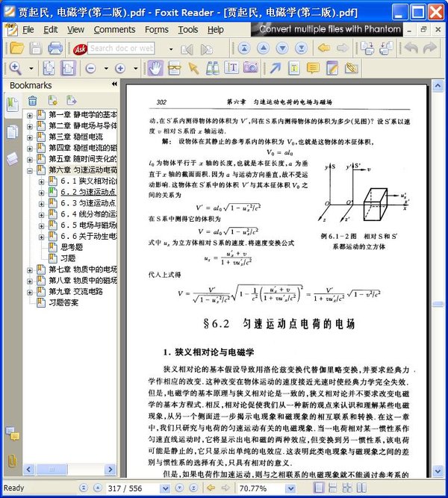Collapse the 第六章 bookmark node

(x=30, y=170)
